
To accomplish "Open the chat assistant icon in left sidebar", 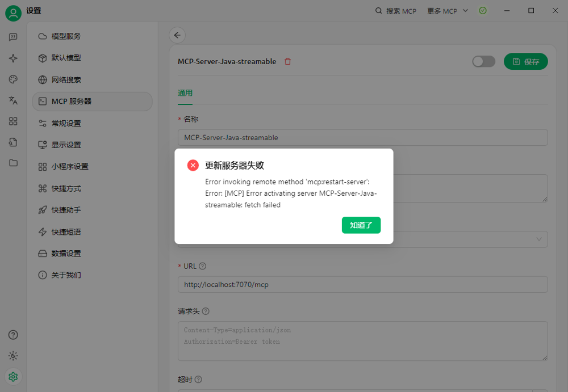I will [13, 37].
